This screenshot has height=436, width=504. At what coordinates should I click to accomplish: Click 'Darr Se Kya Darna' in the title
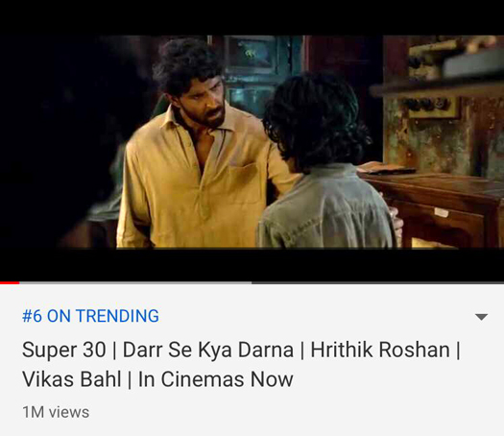click(208, 350)
